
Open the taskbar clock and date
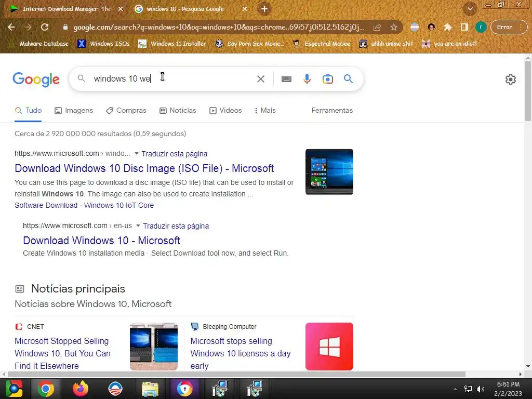pos(508,389)
